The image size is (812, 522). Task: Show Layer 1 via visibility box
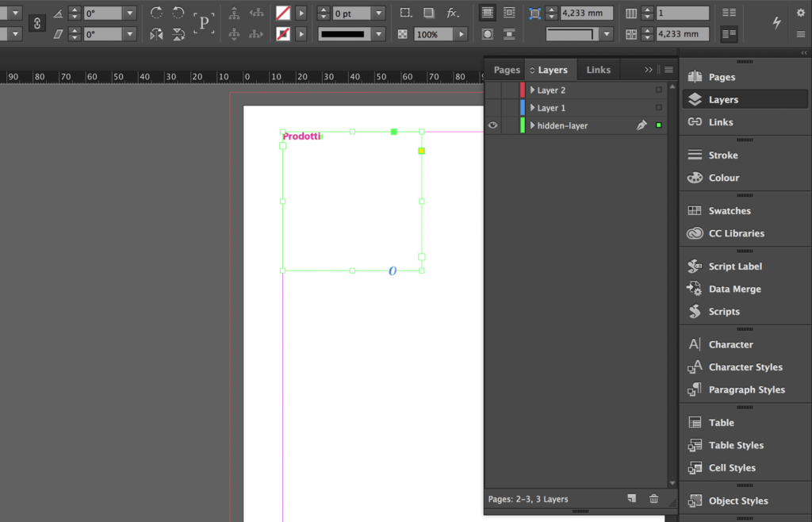[x=492, y=107]
